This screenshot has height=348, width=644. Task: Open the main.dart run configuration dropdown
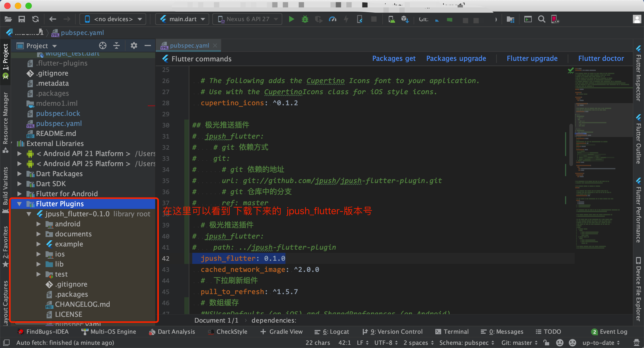point(182,19)
